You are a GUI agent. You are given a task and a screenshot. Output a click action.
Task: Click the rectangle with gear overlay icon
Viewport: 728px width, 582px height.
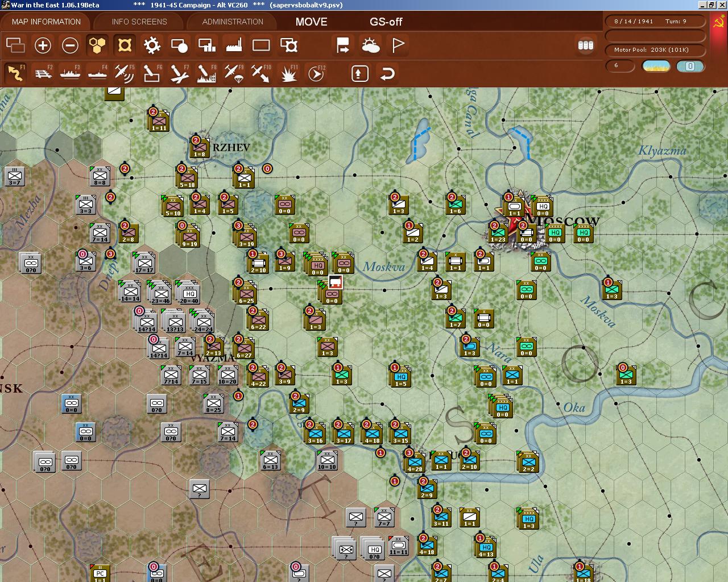(x=288, y=45)
